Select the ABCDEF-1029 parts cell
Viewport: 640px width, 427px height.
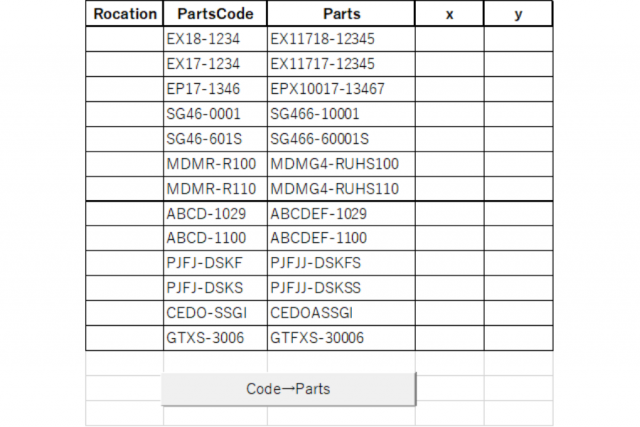pyautogui.click(x=341, y=214)
